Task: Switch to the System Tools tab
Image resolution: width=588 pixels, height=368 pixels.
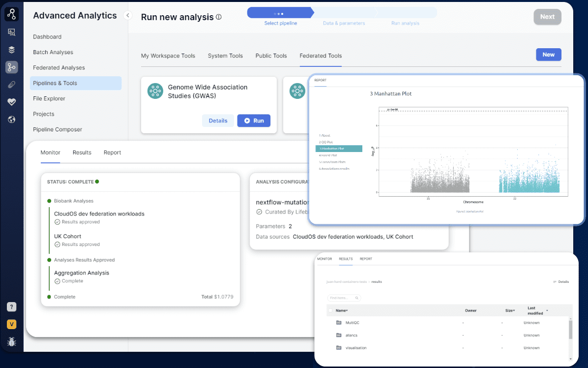Action: 225,56
